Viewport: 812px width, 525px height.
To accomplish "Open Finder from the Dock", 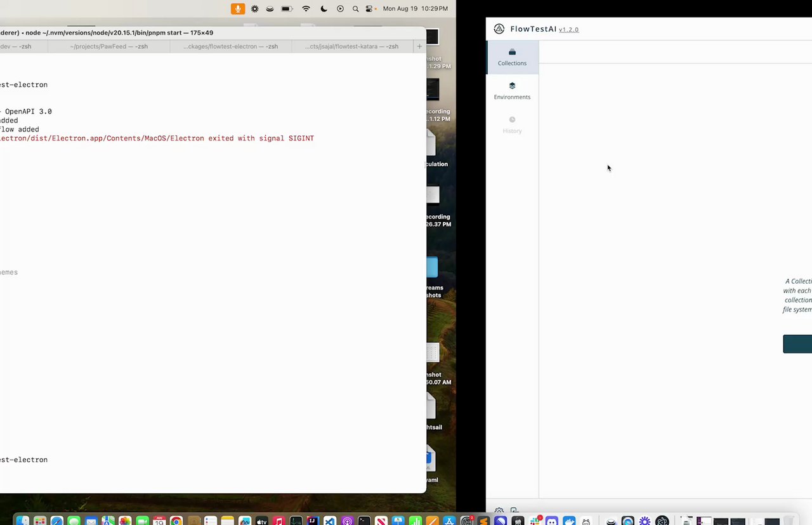I will pos(22,521).
